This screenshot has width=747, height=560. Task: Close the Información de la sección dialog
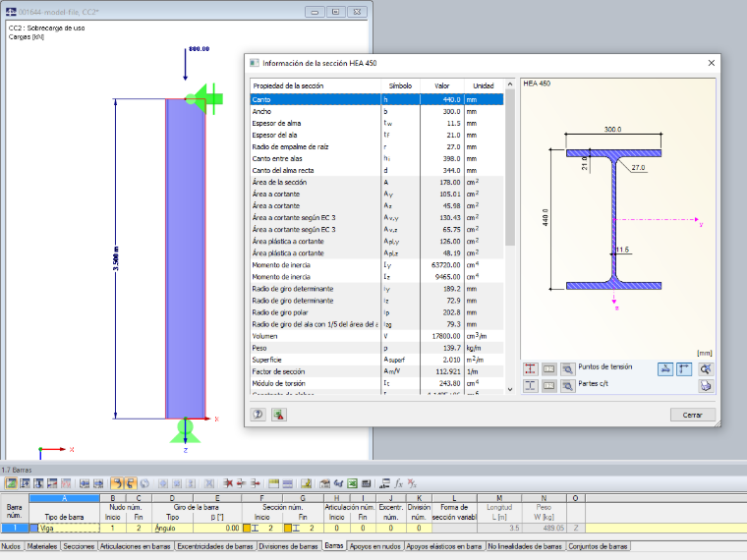[x=712, y=63]
